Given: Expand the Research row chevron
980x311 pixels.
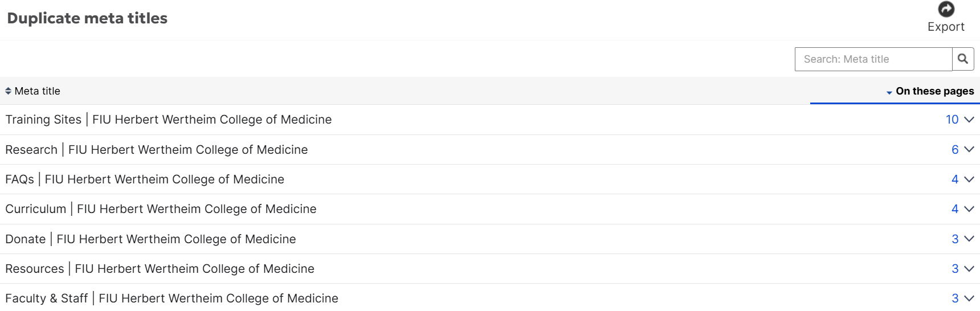Looking at the screenshot, I should click(969, 149).
